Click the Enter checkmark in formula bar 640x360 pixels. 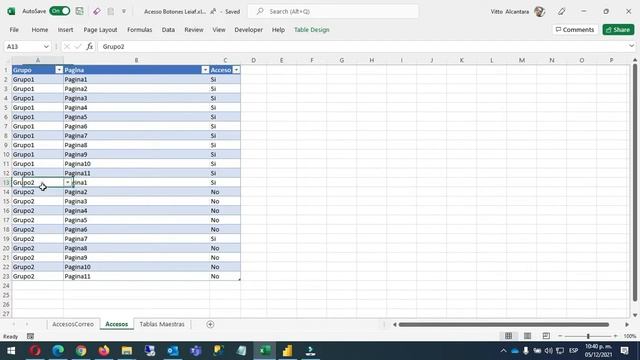78,47
